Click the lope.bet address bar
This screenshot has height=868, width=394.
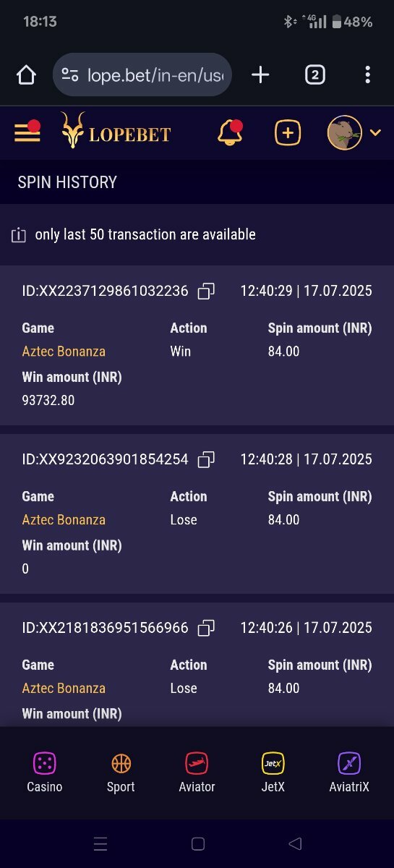pyautogui.click(x=142, y=75)
